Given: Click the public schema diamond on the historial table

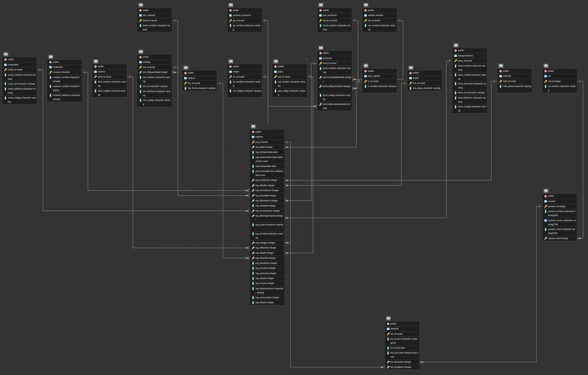Looking at the screenshot, I should tap(388, 324).
